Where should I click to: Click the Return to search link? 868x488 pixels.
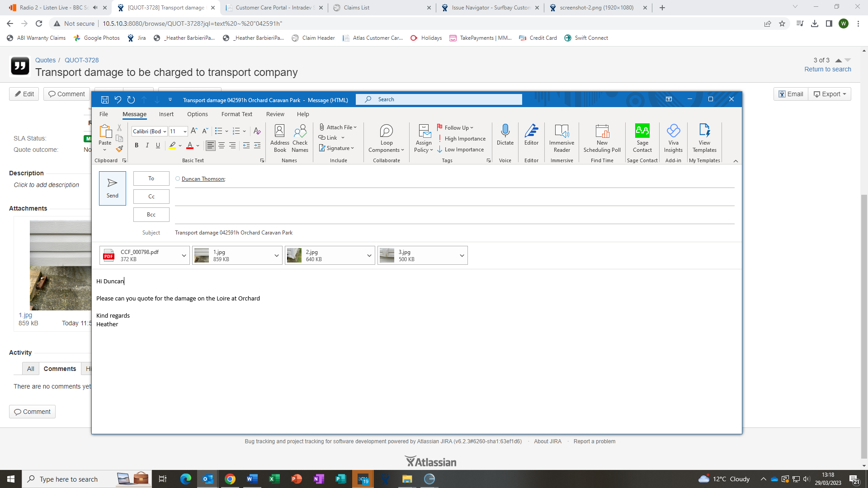827,69
